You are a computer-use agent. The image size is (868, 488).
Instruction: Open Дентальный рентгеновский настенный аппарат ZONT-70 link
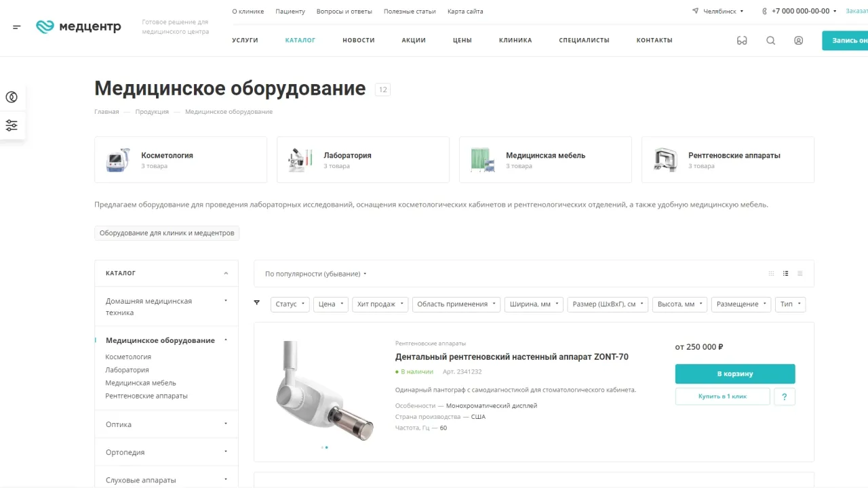pyautogui.click(x=512, y=357)
